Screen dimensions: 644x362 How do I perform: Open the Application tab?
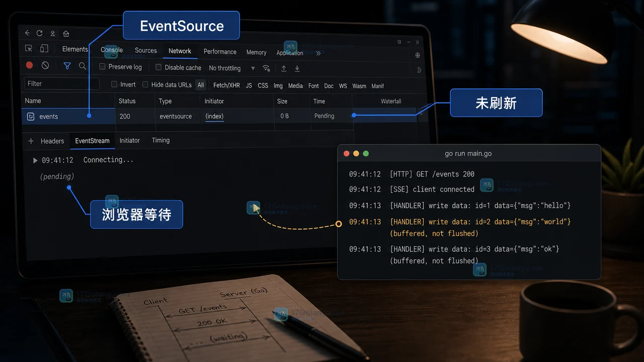(290, 53)
